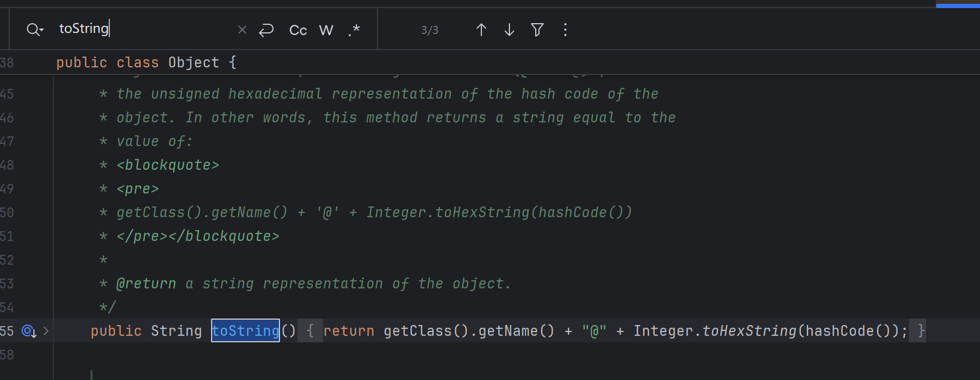980x380 pixels.
Task: Toggle whole Words (W) option
Action: (326, 30)
